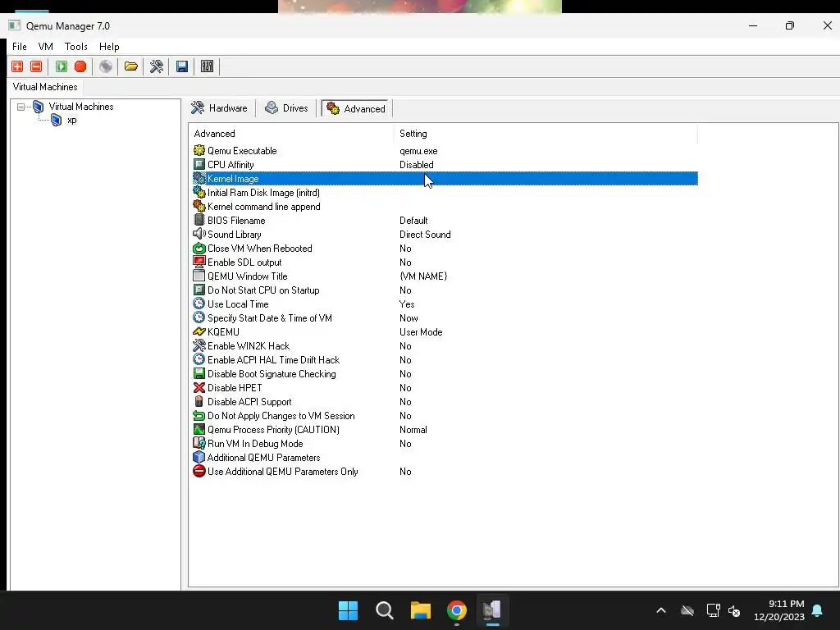The width and height of the screenshot is (840, 630).
Task: Click the Virtual Machines panel tab
Action: point(45,87)
